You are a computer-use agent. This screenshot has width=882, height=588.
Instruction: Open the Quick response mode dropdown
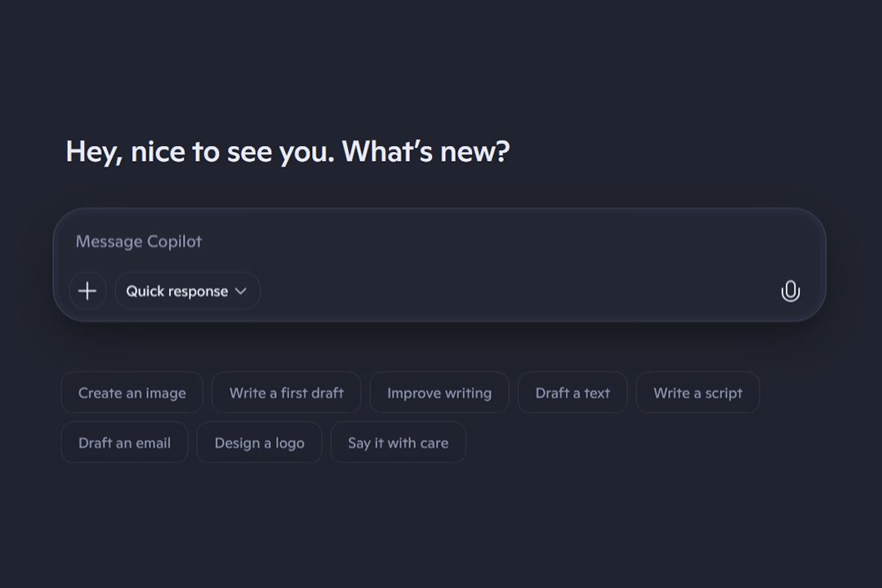tap(187, 291)
